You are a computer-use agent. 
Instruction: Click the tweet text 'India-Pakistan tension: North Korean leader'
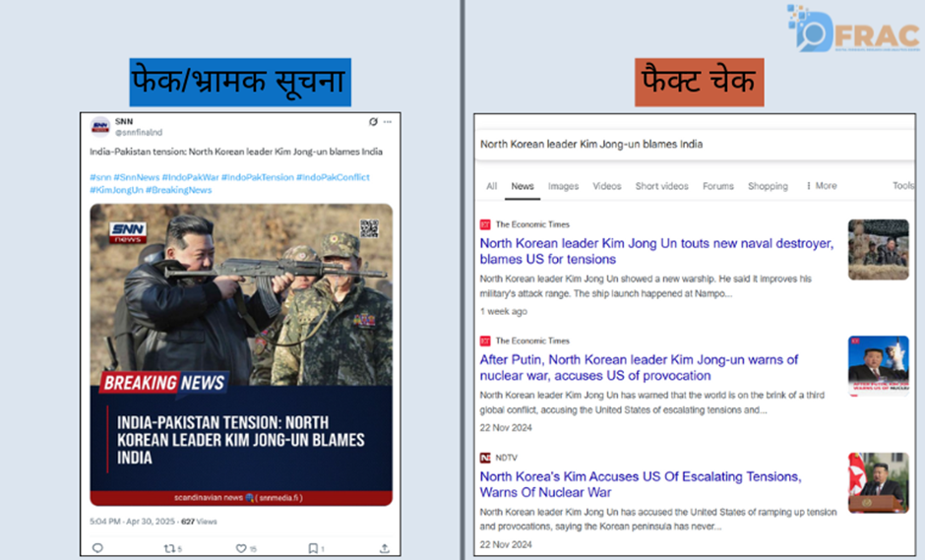[236, 152]
